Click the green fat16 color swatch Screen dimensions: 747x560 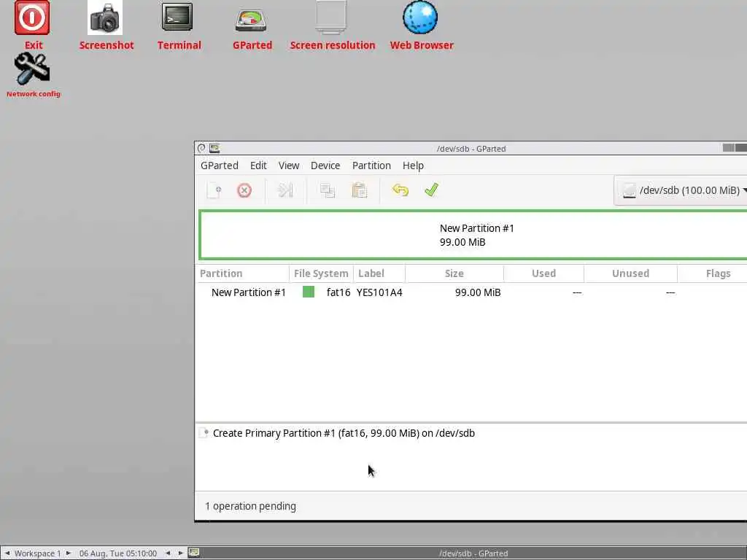[x=309, y=292]
